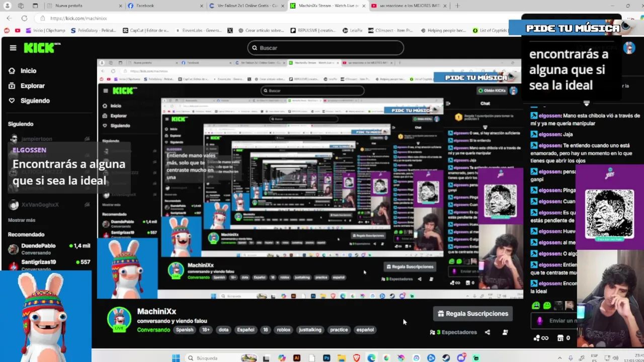Open the Windows Start menu
Viewport: 644px width, 362px height.
pyautogui.click(x=176, y=358)
